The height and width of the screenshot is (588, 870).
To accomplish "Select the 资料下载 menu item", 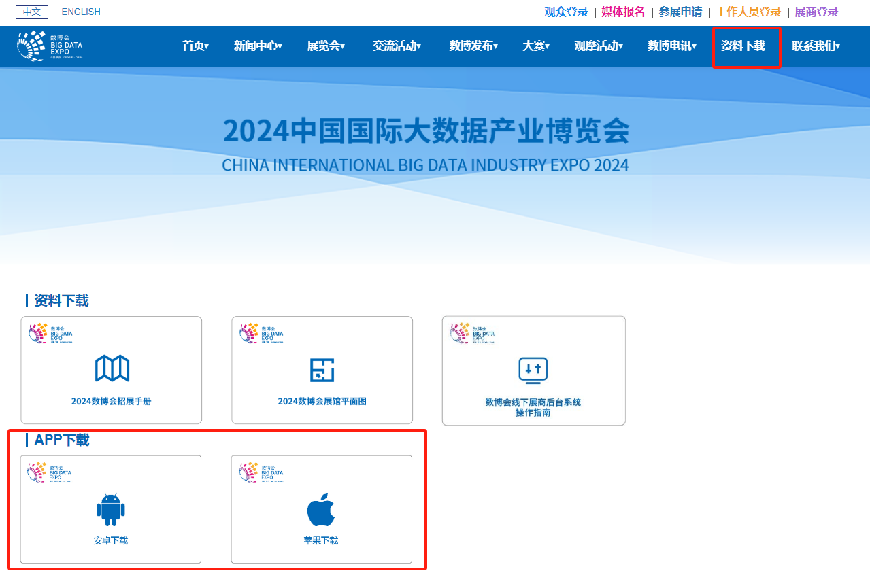I will [743, 46].
